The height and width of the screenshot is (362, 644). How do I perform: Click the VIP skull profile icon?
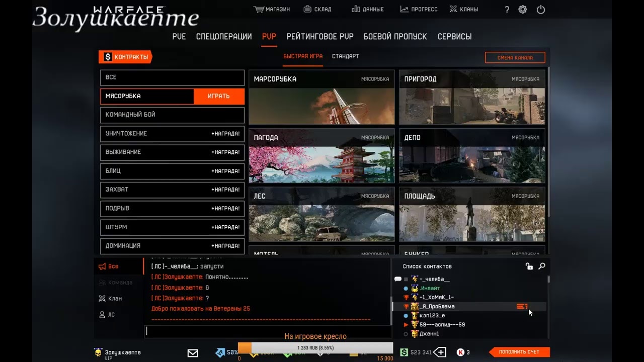(x=98, y=352)
